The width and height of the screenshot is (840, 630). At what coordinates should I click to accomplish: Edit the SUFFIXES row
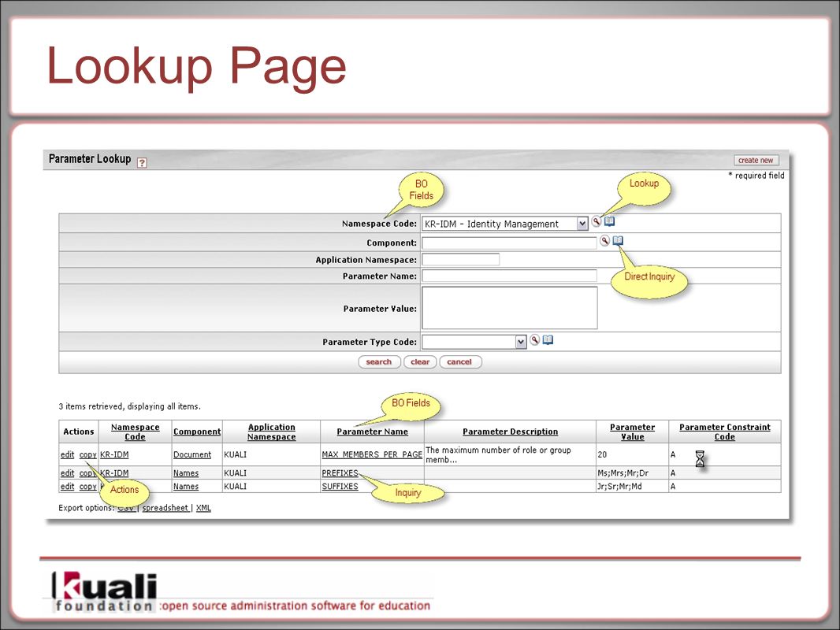point(68,487)
